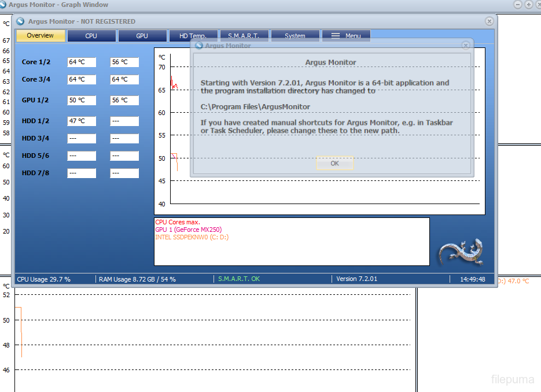Close the Argus Monitor info dialog
This screenshot has height=392, width=541.
click(x=465, y=45)
